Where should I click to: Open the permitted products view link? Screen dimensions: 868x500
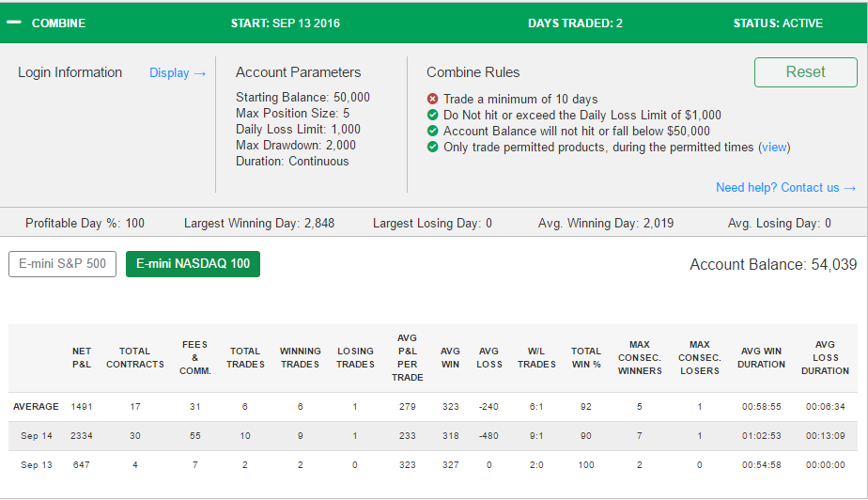pos(774,147)
